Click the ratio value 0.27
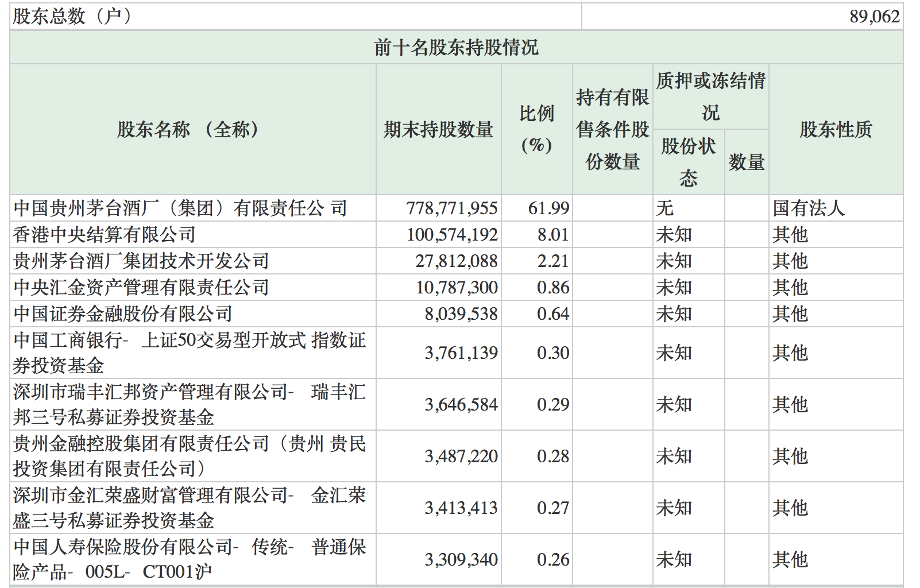 coord(553,508)
